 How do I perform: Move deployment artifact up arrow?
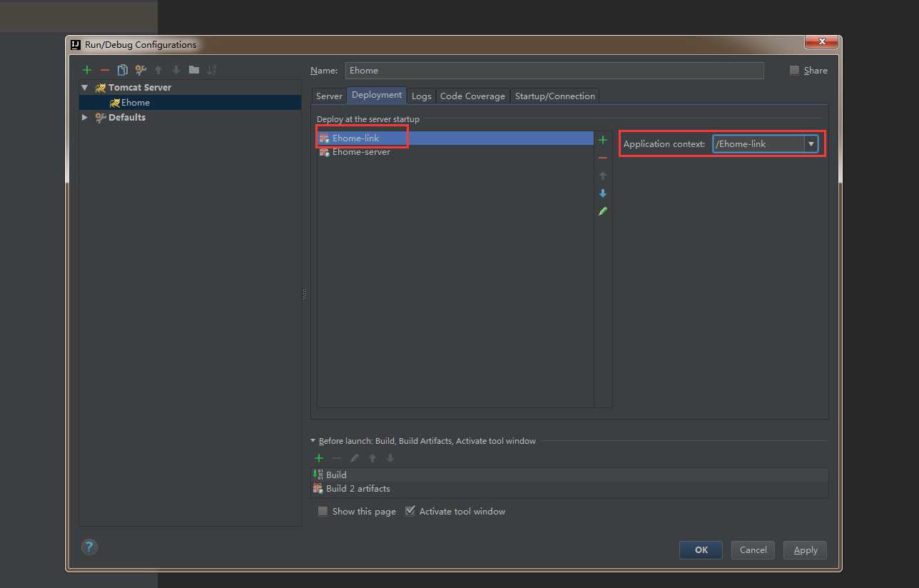(x=603, y=176)
